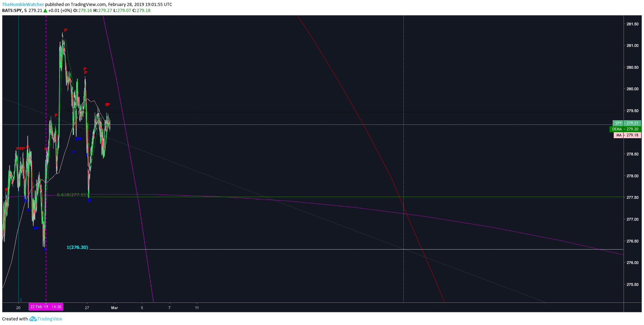Click the green up-arrow change indicator
This screenshot has width=644, height=325.
[45, 11]
